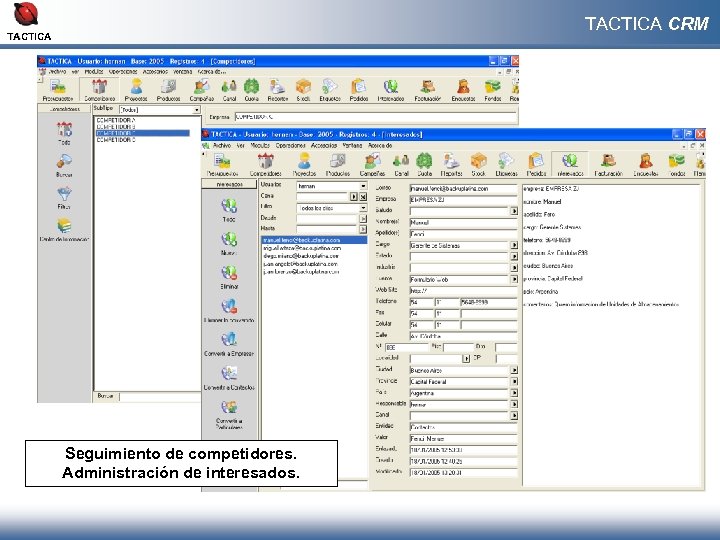720x540 pixels.
Task: Open Facturación in the Competidores window toolbar
Action: 428,90
